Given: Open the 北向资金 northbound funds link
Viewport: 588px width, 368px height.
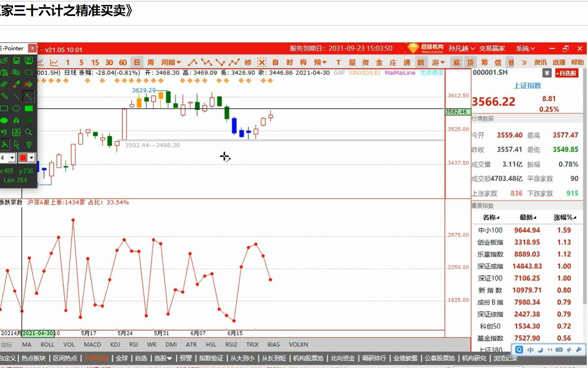Looking at the screenshot, I should click(x=342, y=358).
